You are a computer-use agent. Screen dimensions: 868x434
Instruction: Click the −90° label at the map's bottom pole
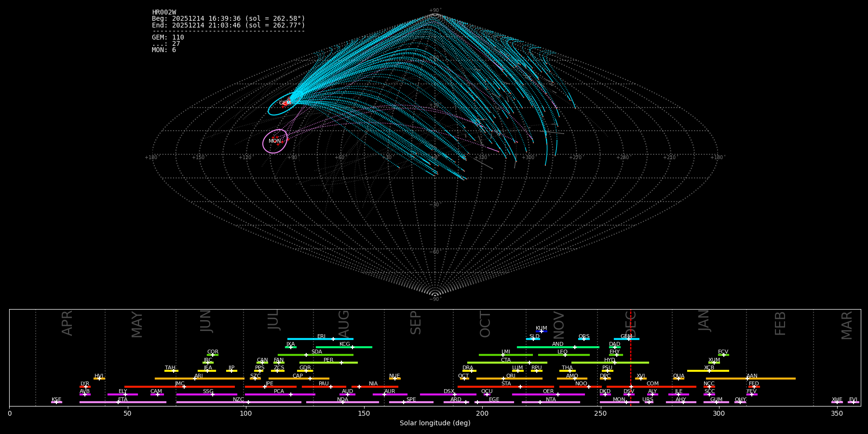pyautogui.click(x=435, y=299)
